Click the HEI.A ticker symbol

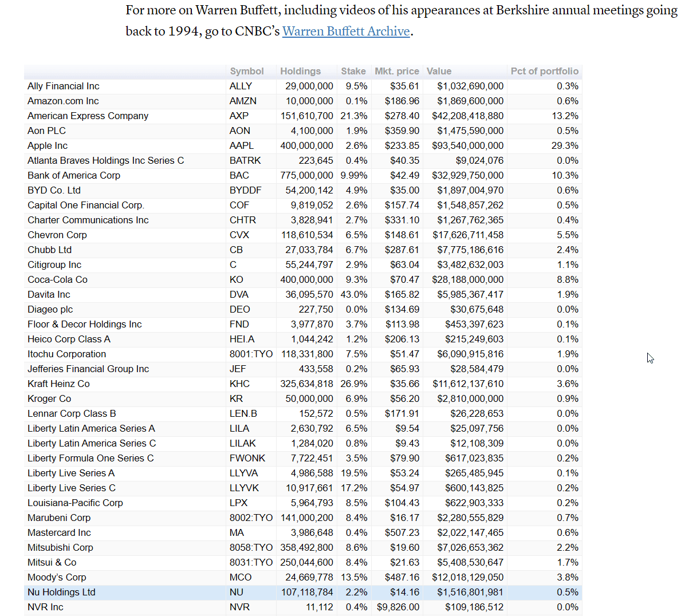pyautogui.click(x=242, y=339)
